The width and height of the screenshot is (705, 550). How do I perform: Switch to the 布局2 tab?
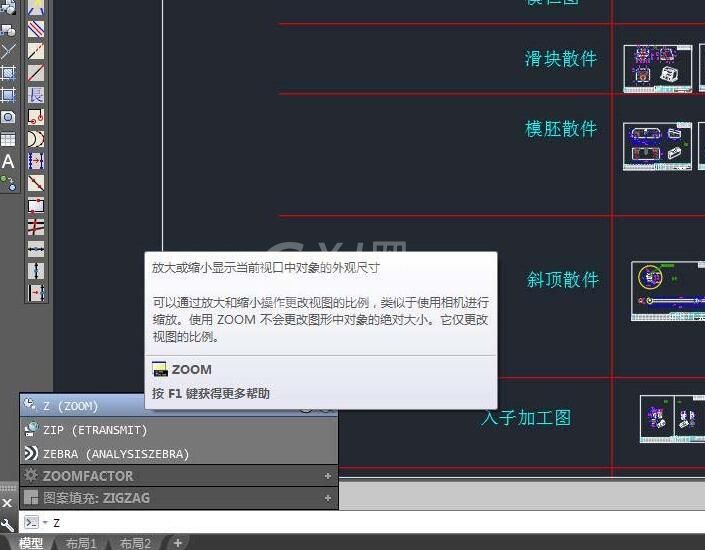click(x=135, y=543)
